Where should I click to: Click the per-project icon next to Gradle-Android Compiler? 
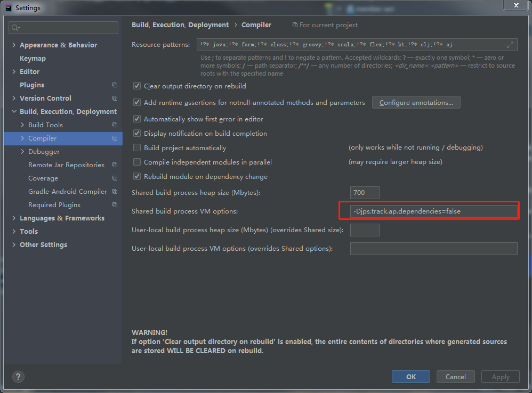pos(115,191)
